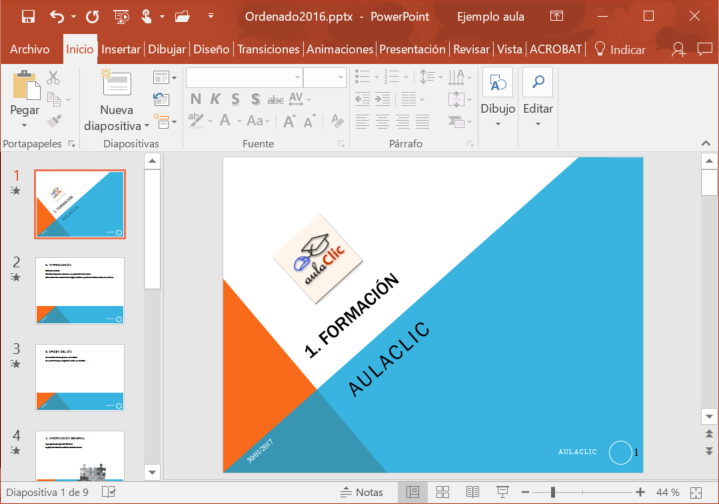Image resolution: width=719 pixels, height=504 pixels.
Task: Center the paragraph text
Action: point(382,122)
